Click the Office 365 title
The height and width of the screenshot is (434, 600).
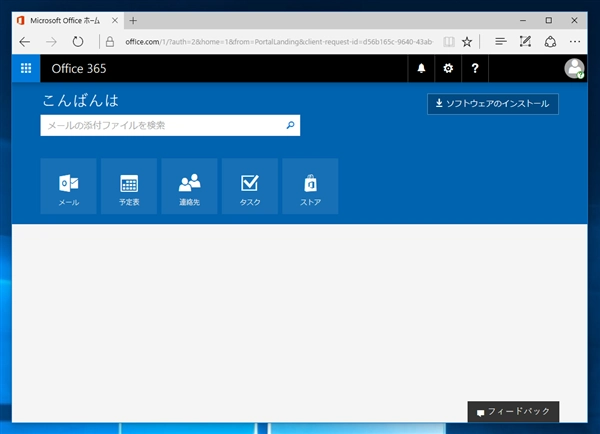79,69
